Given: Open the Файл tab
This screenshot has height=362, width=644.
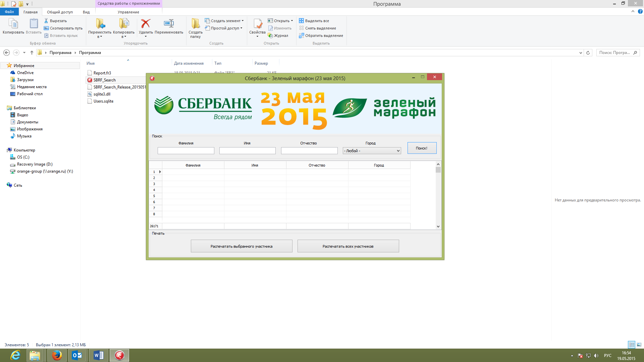Looking at the screenshot, I should pyautogui.click(x=9, y=12).
